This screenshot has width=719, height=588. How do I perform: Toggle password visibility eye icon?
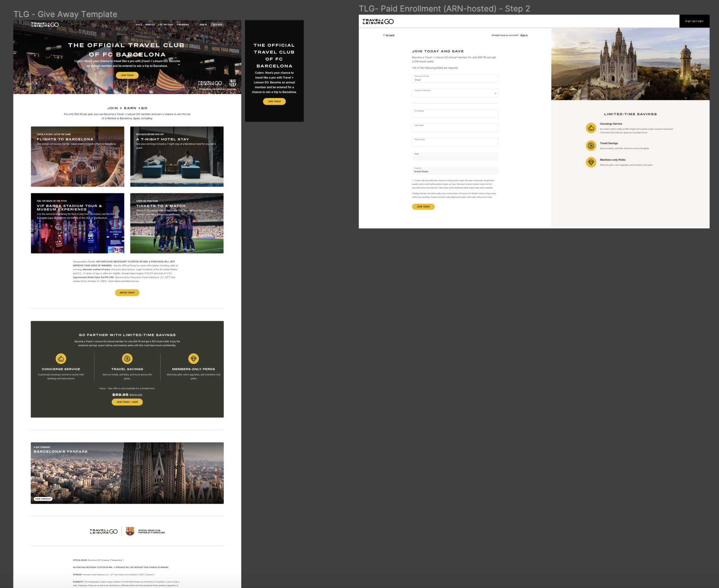pyautogui.click(x=495, y=93)
